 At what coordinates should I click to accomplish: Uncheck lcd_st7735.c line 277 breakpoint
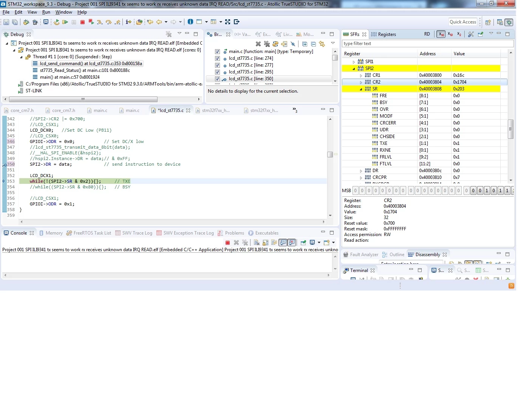(x=217, y=65)
